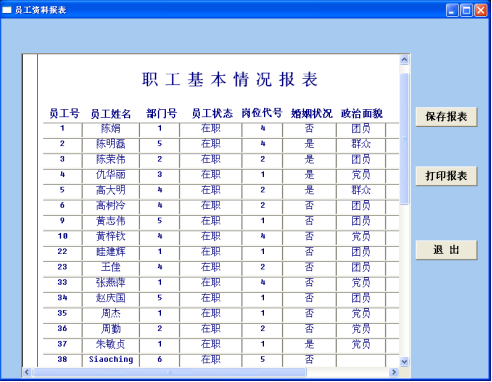Screen dimensions: 492x382
Task: Select employee name 赵庆国
Action: click(x=111, y=298)
